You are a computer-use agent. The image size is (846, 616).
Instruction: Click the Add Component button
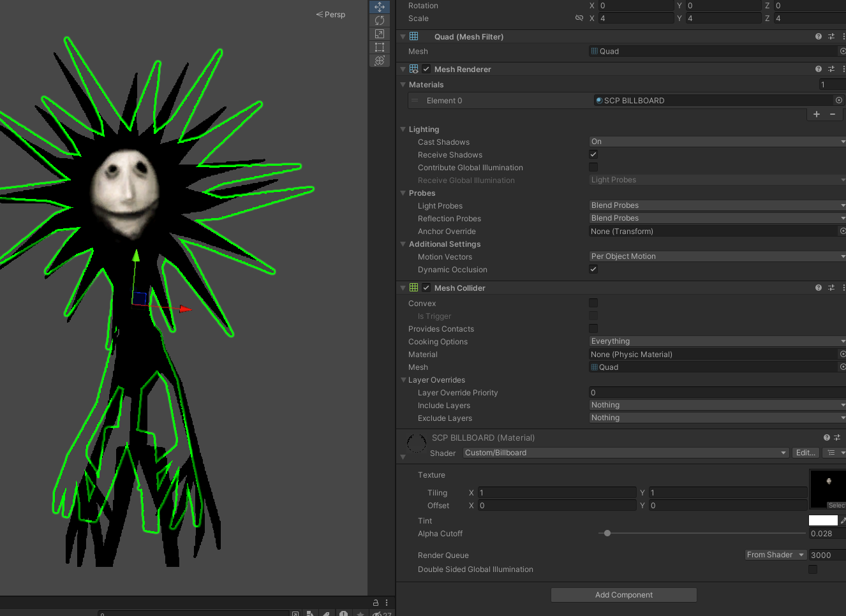624,595
